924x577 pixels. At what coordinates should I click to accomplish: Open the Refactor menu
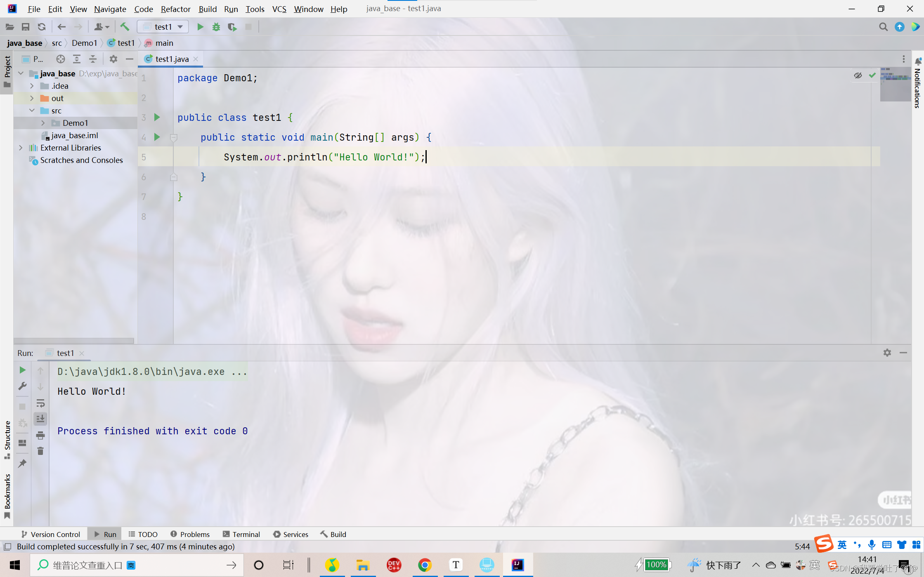175,9
